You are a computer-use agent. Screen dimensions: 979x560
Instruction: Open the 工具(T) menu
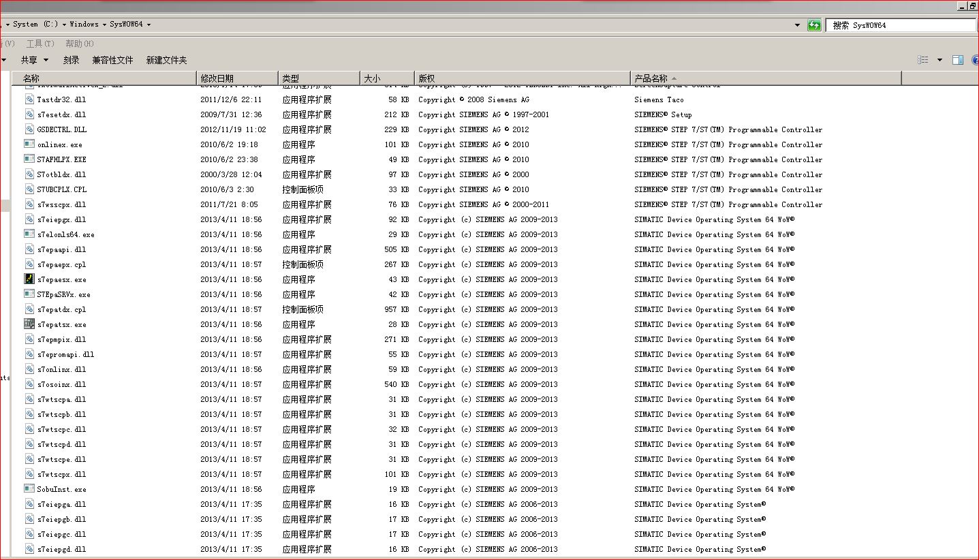pyautogui.click(x=40, y=44)
